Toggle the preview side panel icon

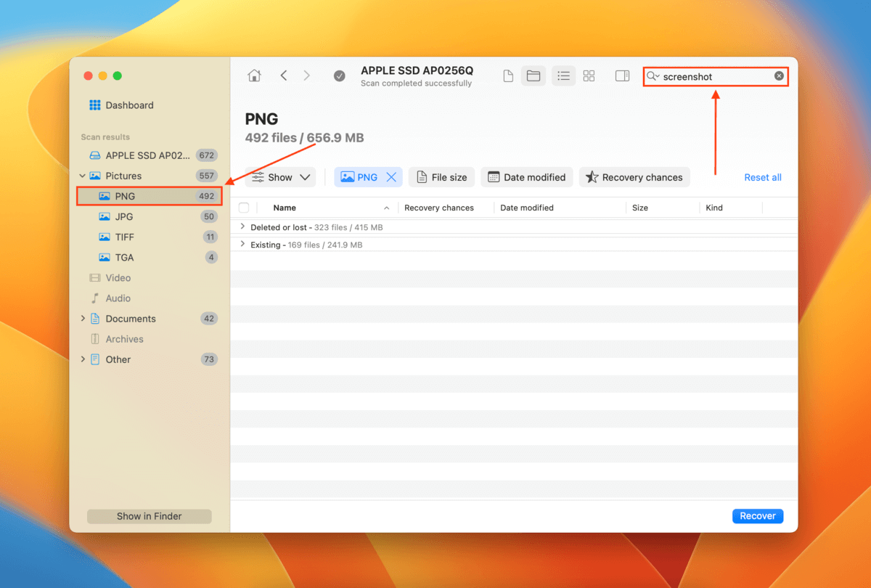(622, 76)
